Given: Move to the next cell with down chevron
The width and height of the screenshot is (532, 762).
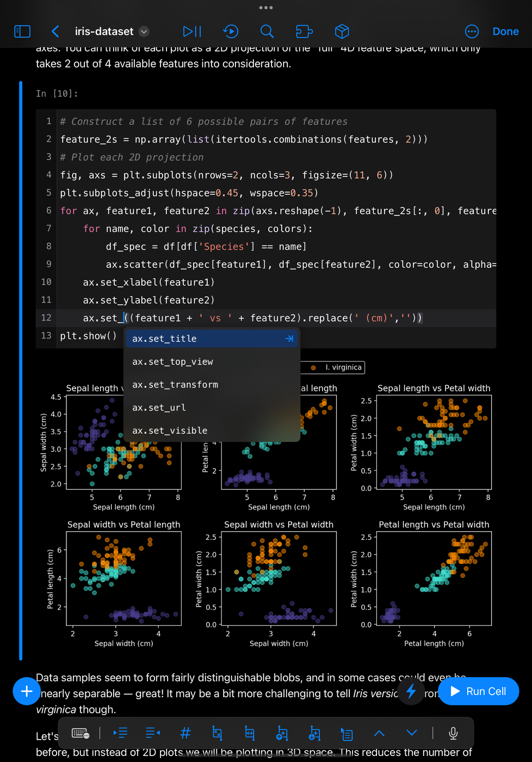Looking at the screenshot, I should pos(412,733).
